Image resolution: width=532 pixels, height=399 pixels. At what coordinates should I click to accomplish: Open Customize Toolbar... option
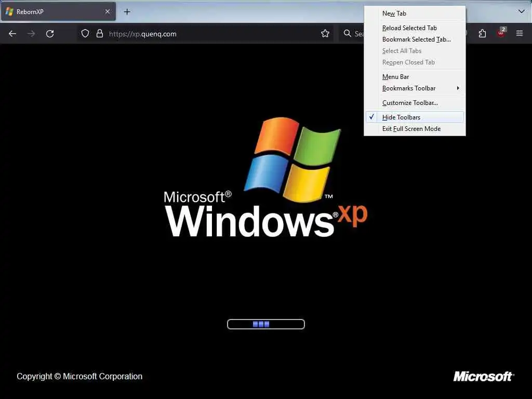(415, 103)
